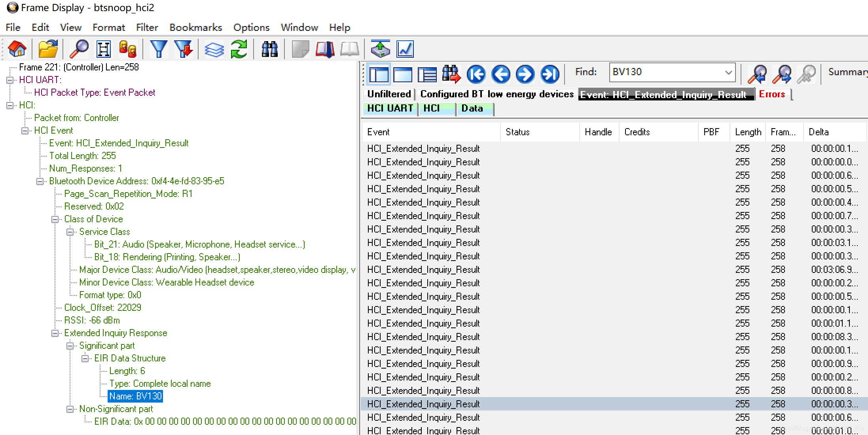
Task: Select the Unfiltered tab
Action: (x=389, y=94)
